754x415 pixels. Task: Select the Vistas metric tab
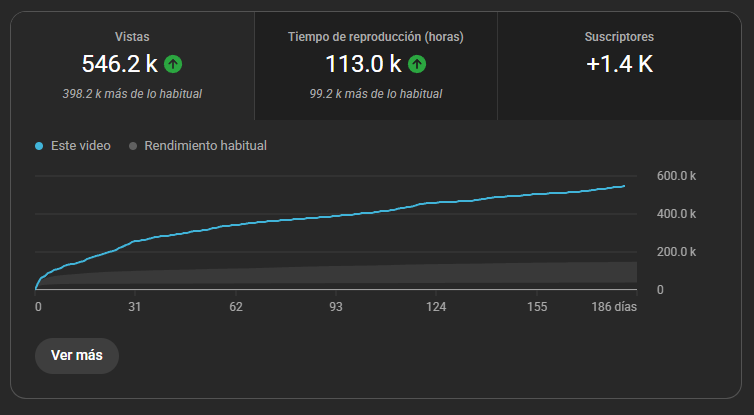pos(132,66)
